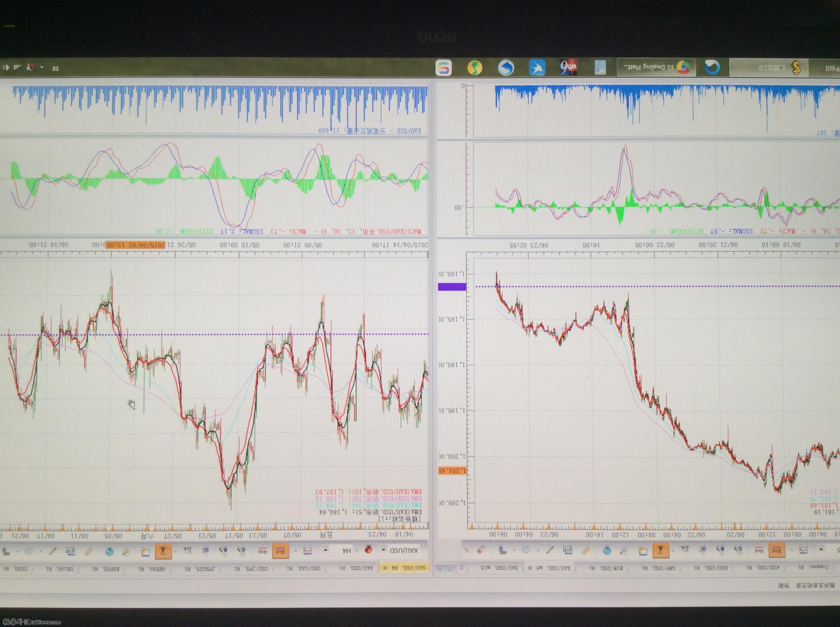
Task: Select the ABC text label tool on the H4 chart
Action: (x=6, y=551)
